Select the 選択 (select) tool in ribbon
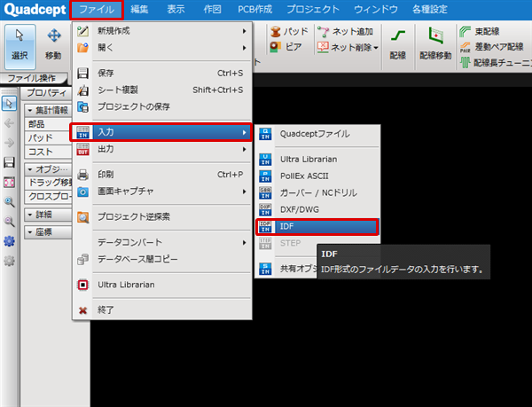532x407 pixels. click(20, 46)
